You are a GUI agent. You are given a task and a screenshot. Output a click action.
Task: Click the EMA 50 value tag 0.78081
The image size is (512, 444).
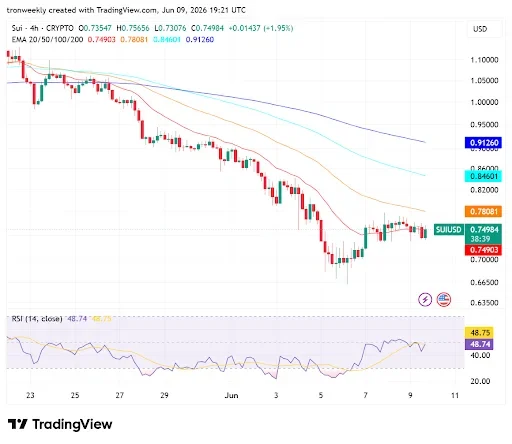(x=483, y=211)
